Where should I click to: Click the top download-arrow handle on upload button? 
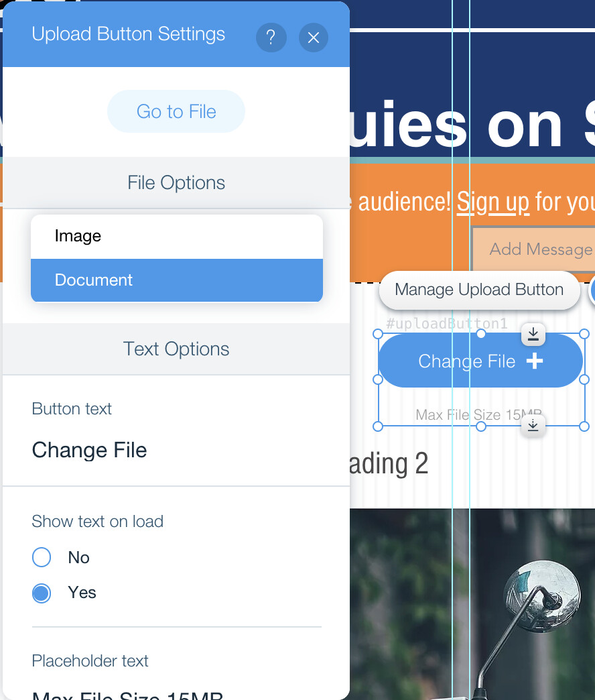533,335
